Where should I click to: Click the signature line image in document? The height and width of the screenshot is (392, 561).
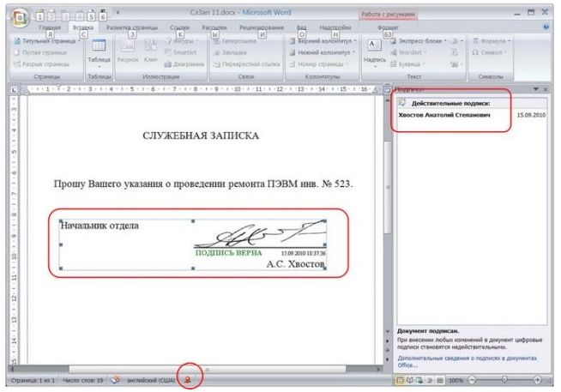pos(192,244)
